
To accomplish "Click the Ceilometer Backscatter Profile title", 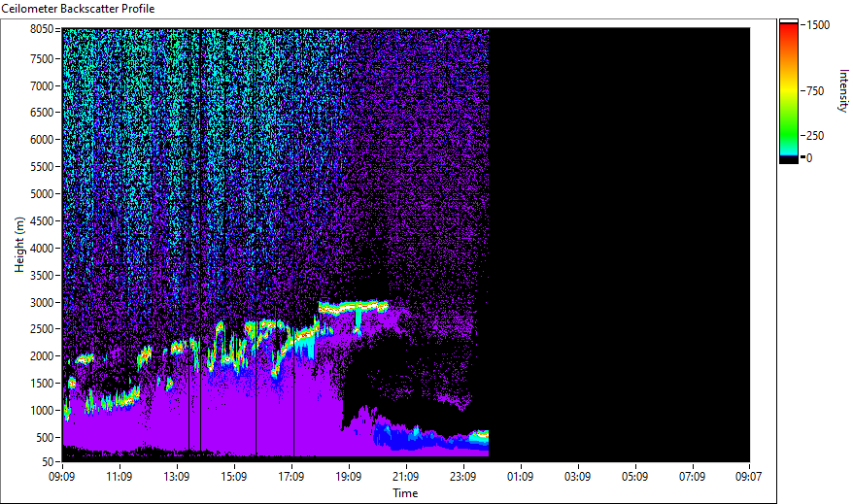I will (78, 9).
